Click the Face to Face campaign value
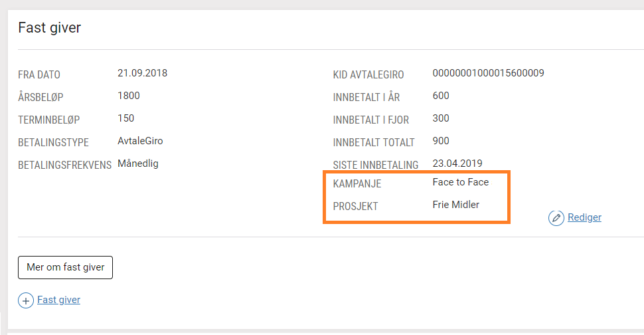 point(461,182)
